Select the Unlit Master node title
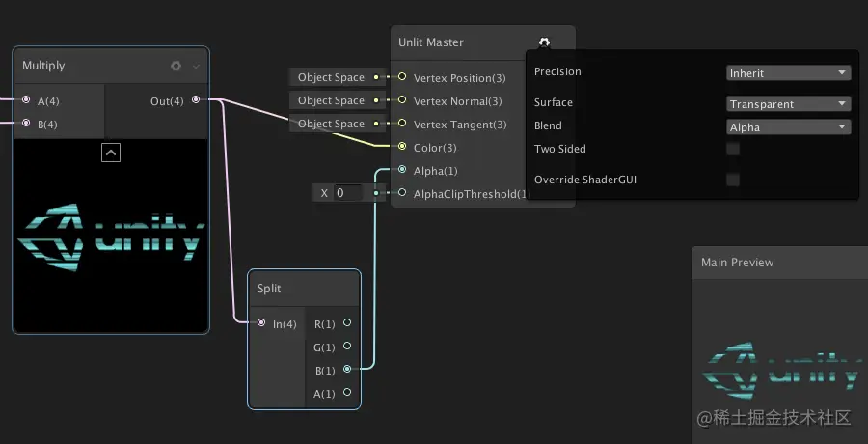 [431, 42]
